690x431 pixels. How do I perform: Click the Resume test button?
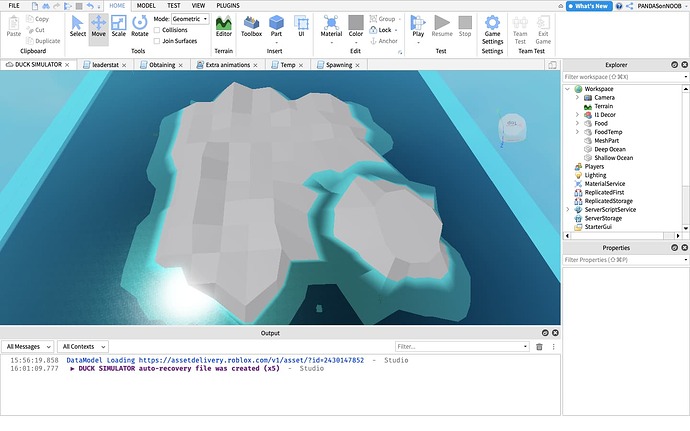click(x=442, y=26)
